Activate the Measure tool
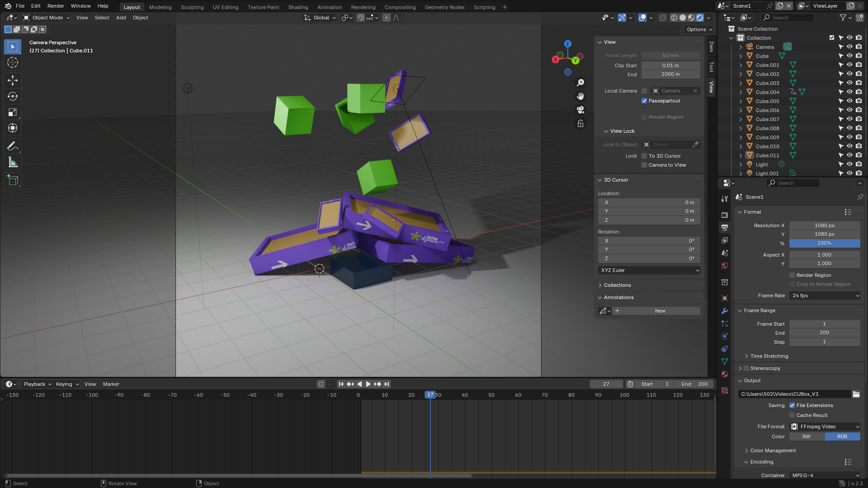Image resolution: width=868 pixels, height=488 pixels. (x=13, y=163)
